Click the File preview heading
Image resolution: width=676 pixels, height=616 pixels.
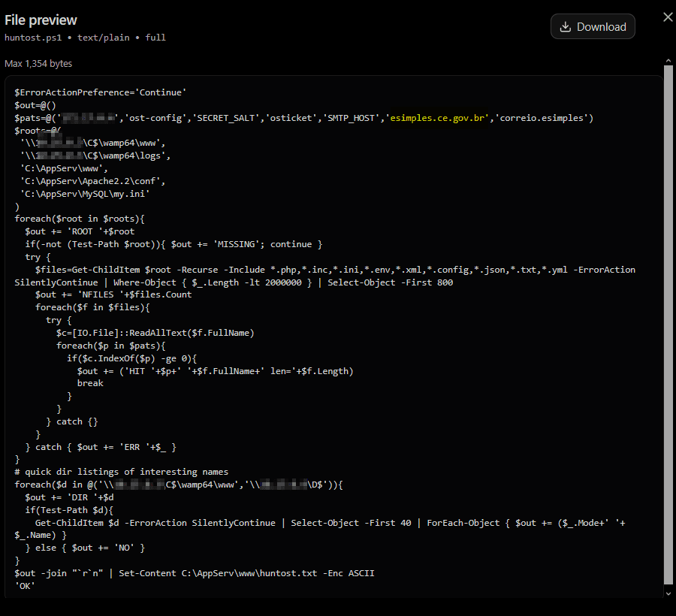[41, 20]
